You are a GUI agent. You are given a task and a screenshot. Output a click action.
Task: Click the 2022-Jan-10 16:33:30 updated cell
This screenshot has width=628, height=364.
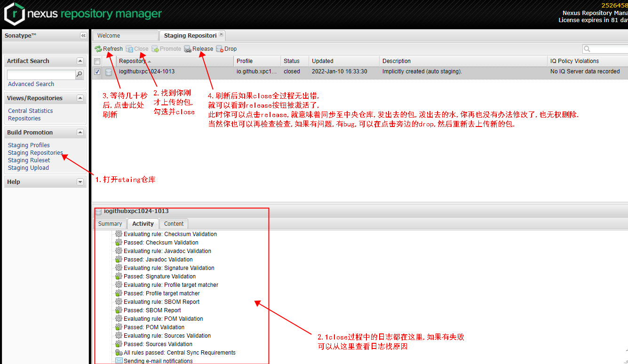[x=340, y=71]
